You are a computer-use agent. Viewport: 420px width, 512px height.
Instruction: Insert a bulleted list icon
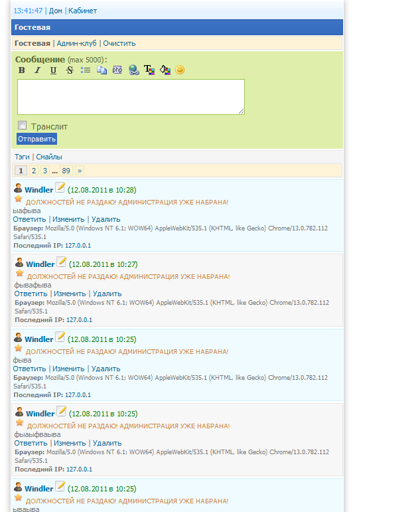pos(86,70)
